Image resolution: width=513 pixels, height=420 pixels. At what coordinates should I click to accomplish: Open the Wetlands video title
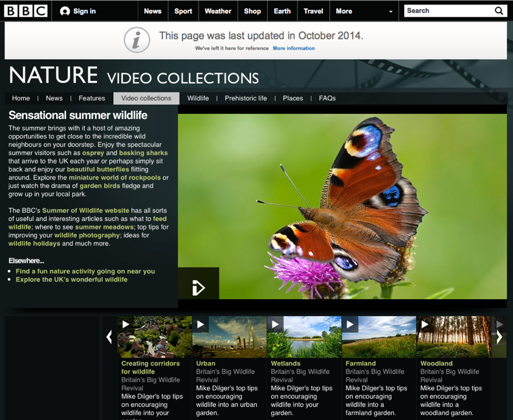click(x=285, y=363)
